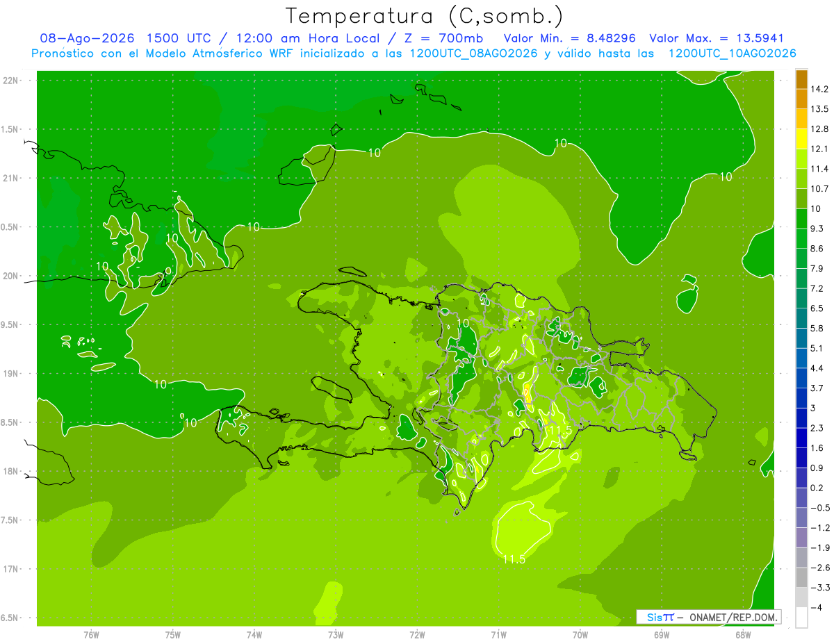Click the -0.5 colorbar label
Viewport: 834px width, 644px height.
click(819, 508)
